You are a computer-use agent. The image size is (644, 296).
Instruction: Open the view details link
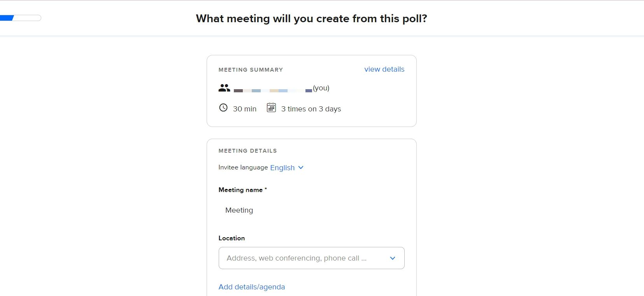tap(384, 69)
